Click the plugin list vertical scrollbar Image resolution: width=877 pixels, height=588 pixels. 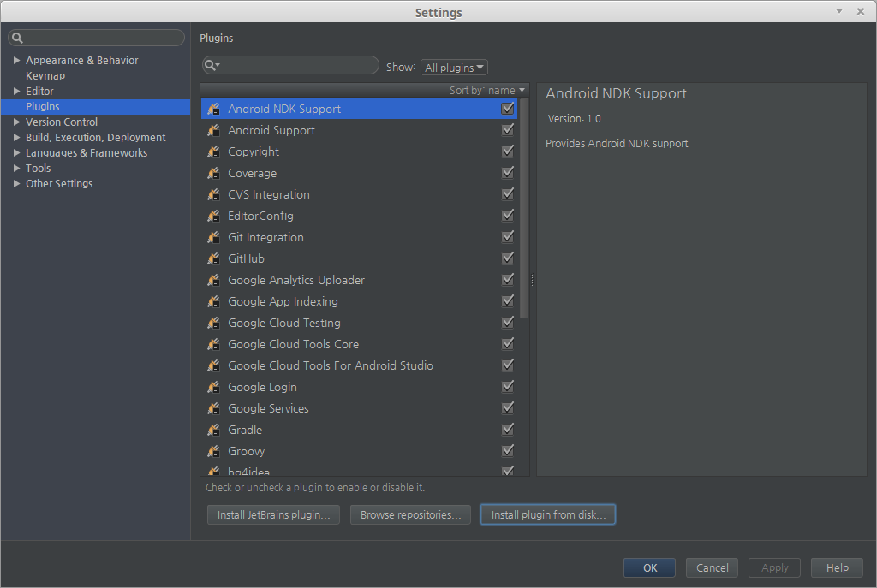(x=524, y=209)
